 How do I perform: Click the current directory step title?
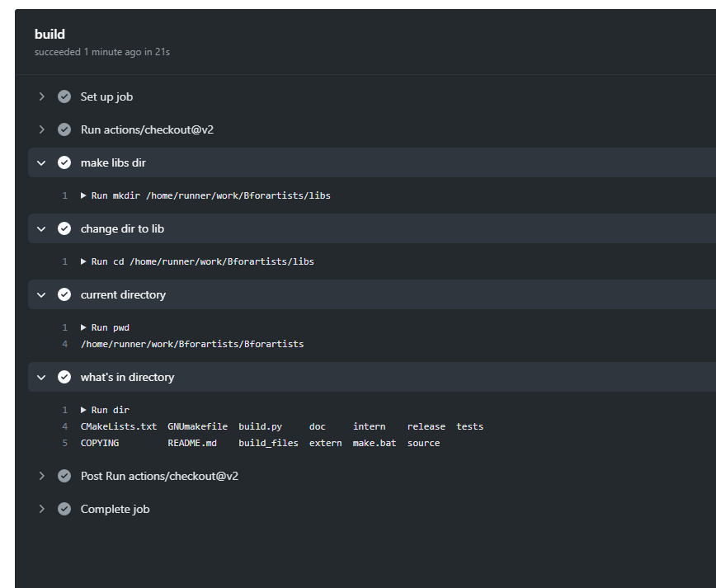123,294
